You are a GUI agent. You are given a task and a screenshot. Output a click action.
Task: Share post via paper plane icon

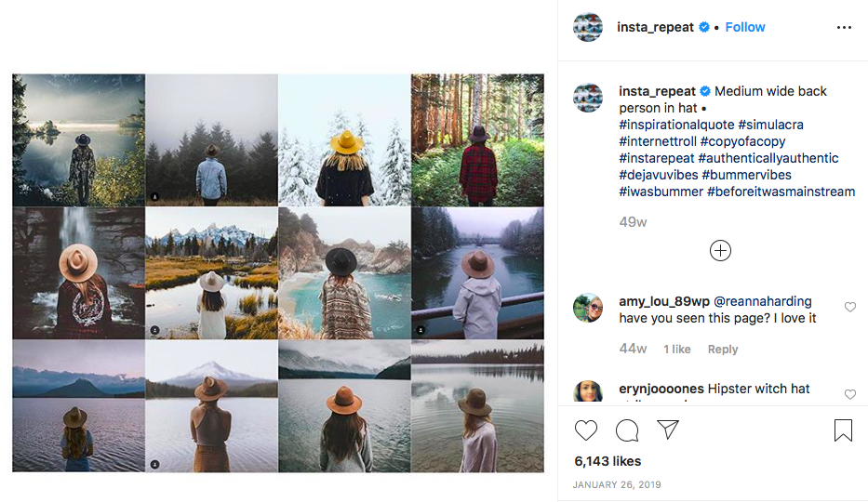tap(668, 429)
